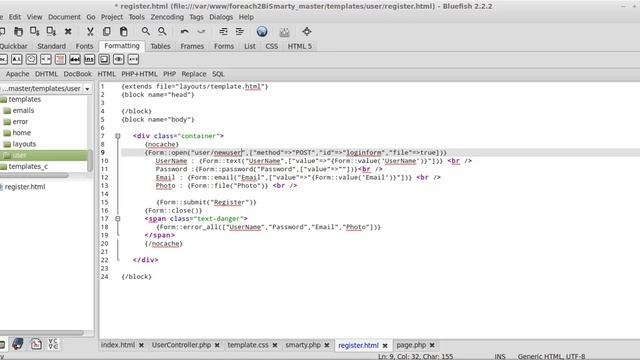Open the bookmarks side panel tab icon
This screenshot has width=640, height=360.
click(17, 344)
